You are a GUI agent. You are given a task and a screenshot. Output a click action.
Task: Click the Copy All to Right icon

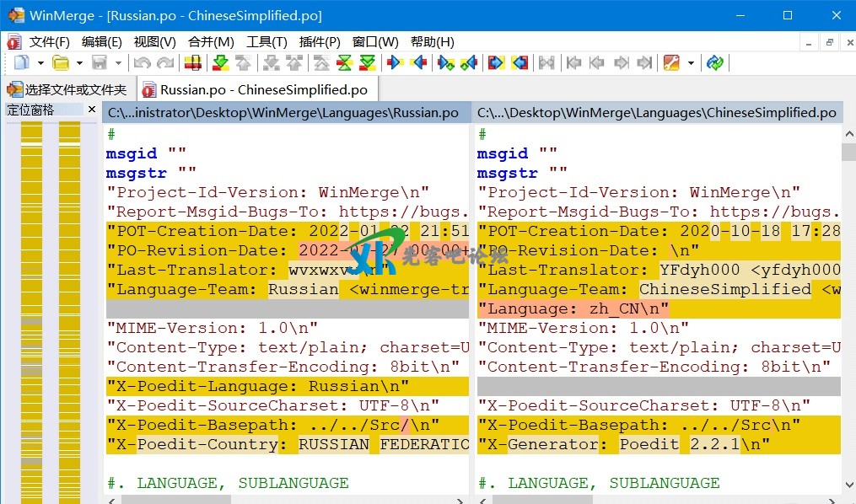click(x=496, y=63)
